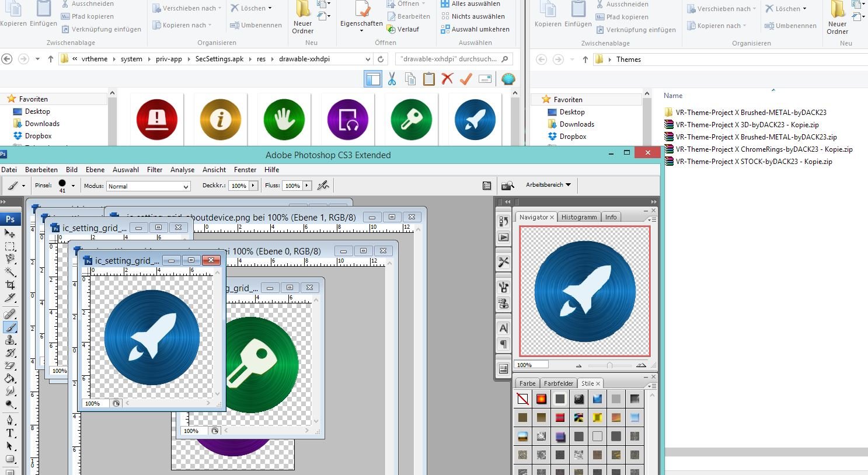Open the History panel icon
The image size is (868, 475).
503,221
